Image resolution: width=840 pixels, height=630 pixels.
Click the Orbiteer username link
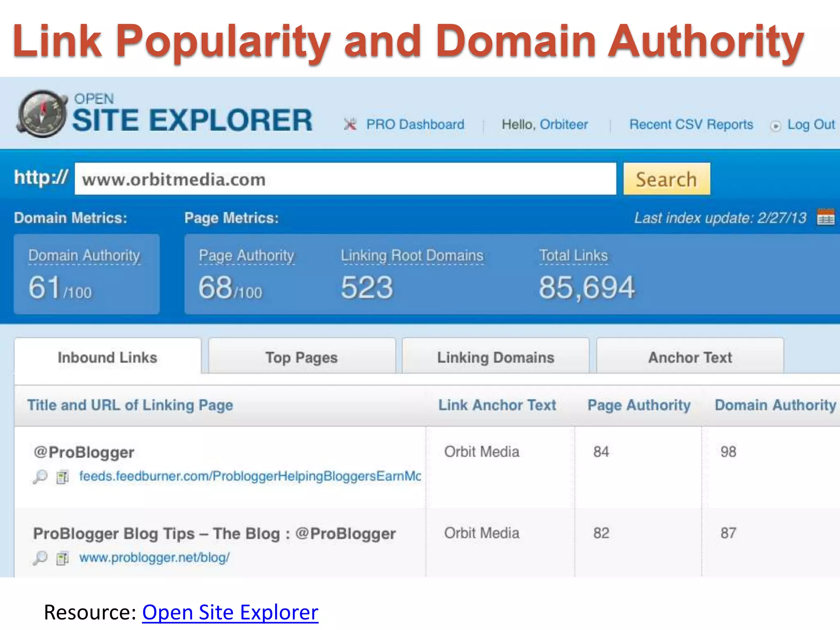(x=564, y=124)
